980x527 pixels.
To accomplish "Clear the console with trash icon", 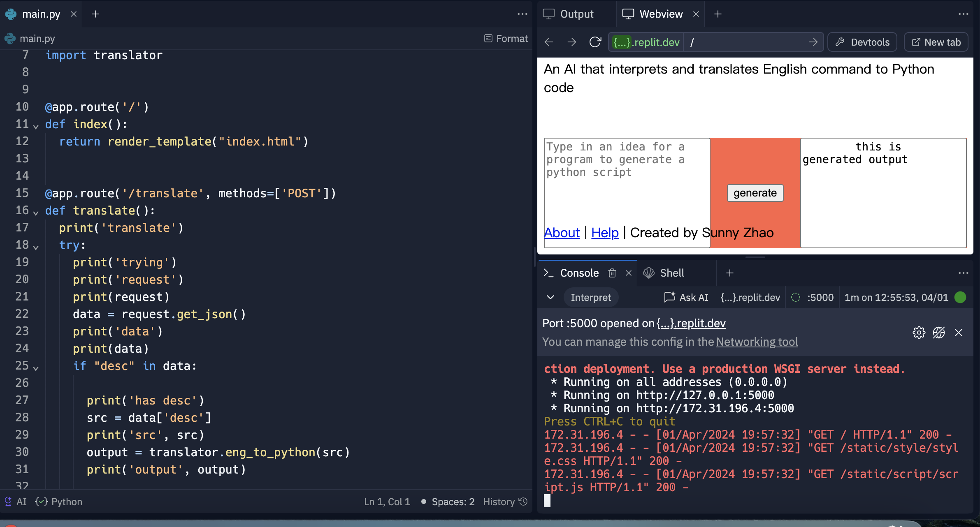I will (612, 273).
